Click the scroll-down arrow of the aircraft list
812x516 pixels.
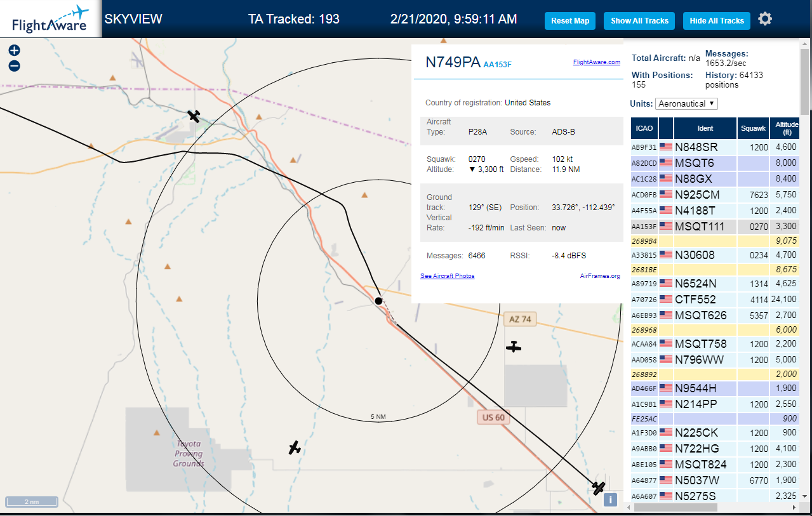pos(805,496)
